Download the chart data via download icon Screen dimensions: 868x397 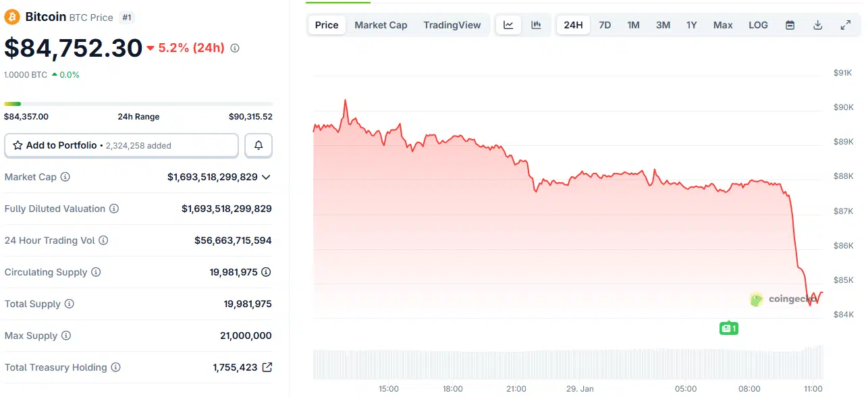817,24
